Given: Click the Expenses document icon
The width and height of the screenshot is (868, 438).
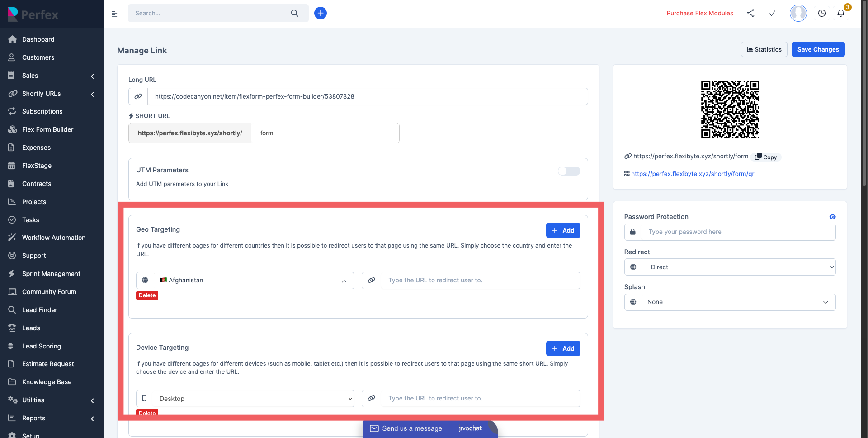Looking at the screenshot, I should pyautogui.click(x=12, y=148).
